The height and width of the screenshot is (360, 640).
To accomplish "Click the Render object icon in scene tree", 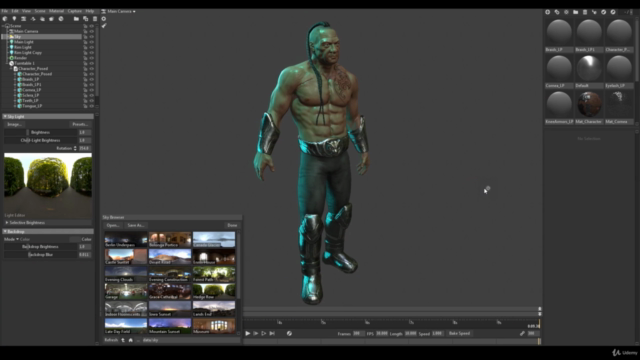I will point(11,58).
